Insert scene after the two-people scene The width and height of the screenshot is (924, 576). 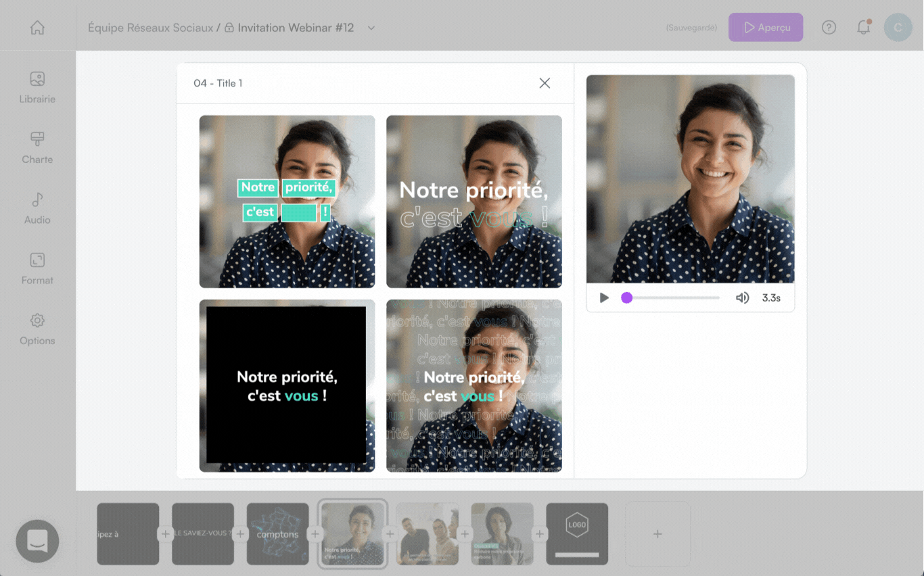(465, 534)
